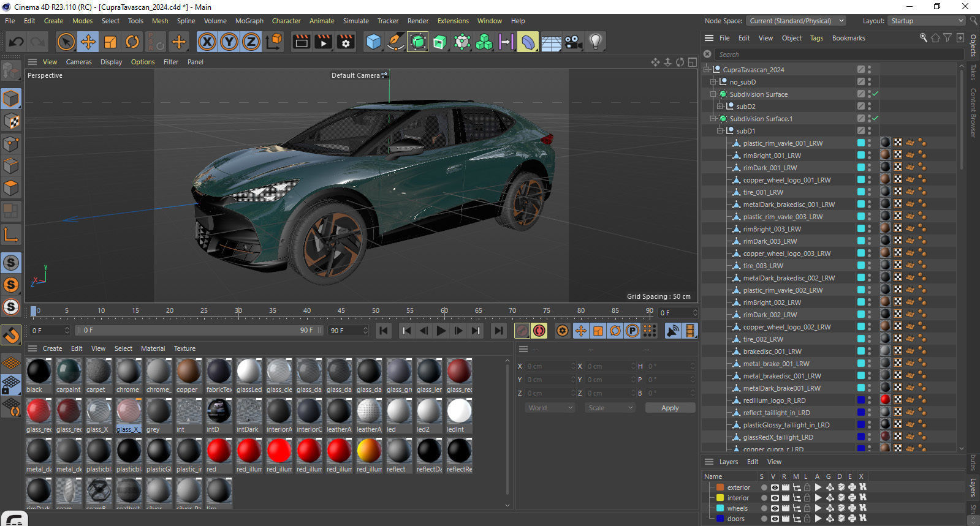The height and width of the screenshot is (526, 980).
Task: Switch to Model mode cube icon
Action: click(11, 99)
